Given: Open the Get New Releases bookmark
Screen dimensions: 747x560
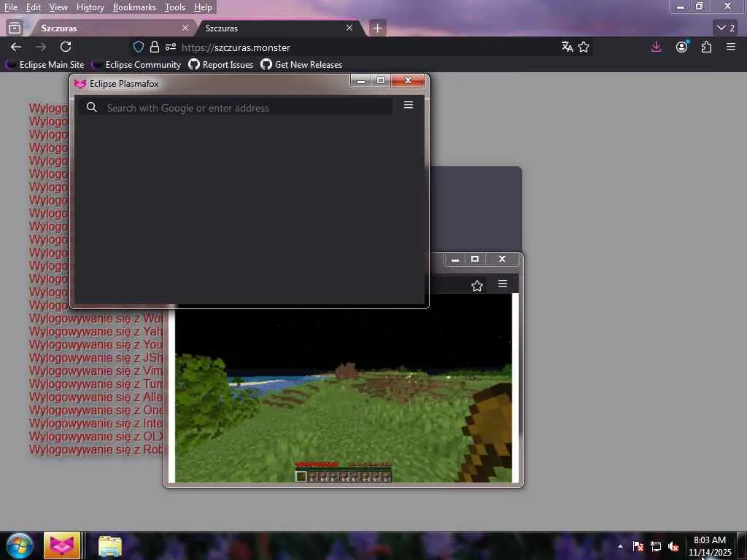Looking at the screenshot, I should [301, 64].
